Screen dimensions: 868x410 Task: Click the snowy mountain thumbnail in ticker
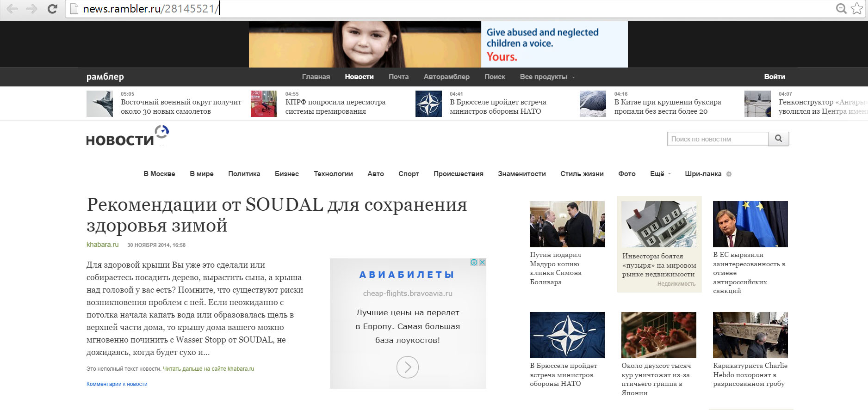[x=593, y=104]
